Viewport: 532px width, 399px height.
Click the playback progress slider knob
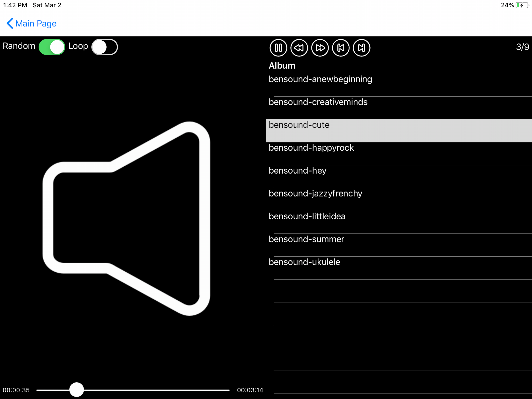(77, 390)
